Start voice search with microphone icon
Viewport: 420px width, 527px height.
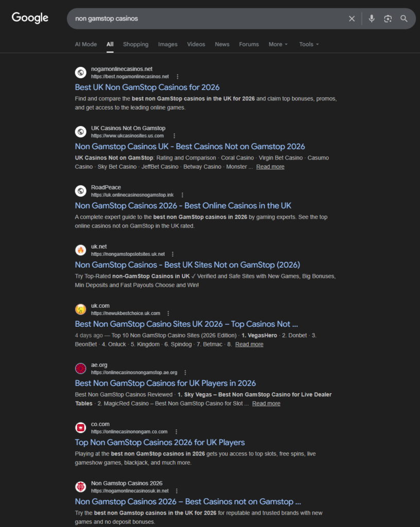tap(372, 19)
